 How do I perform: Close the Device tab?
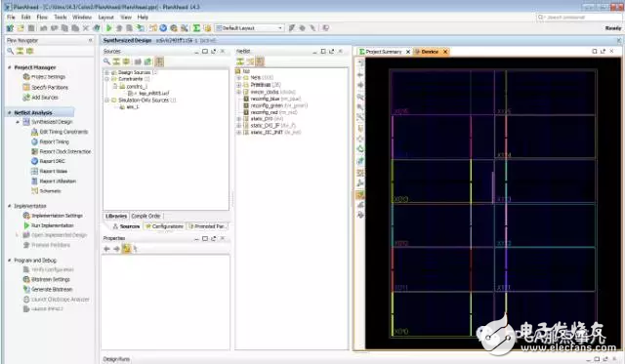445,52
